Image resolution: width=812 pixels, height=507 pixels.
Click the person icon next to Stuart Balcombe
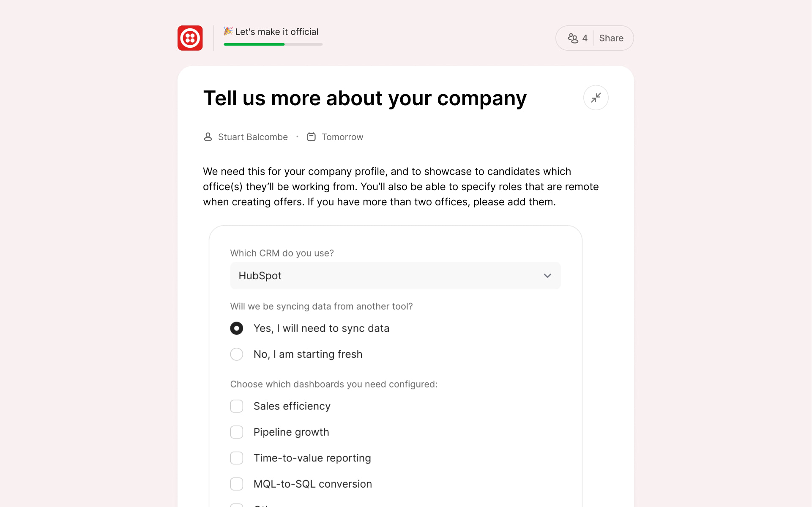coord(208,136)
